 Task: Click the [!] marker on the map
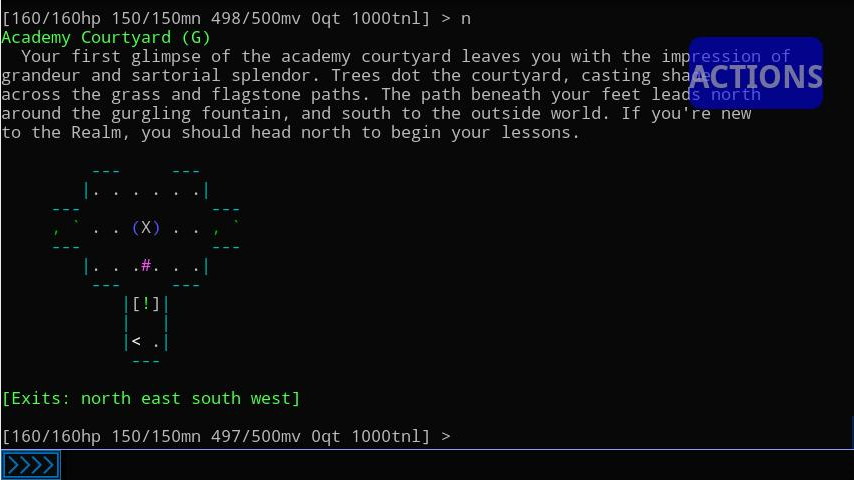[x=146, y=304]
